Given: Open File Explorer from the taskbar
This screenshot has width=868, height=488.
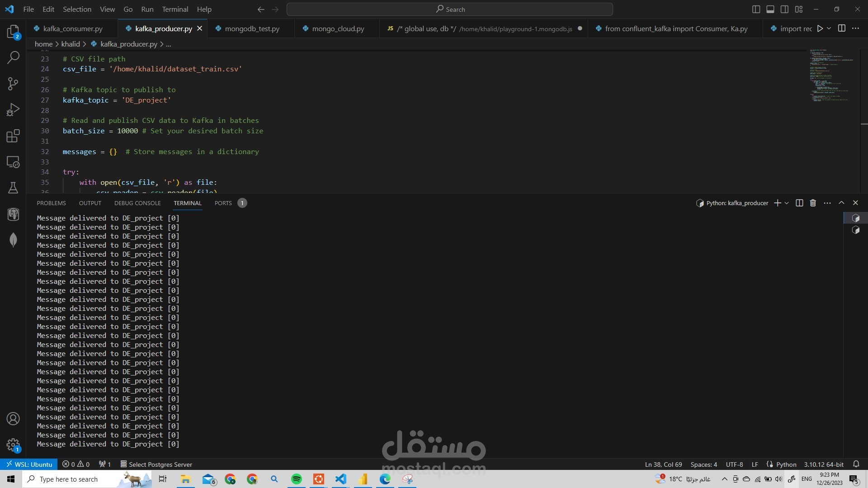Looking at the screenshot, I should pyautogui.click(x=185, y=479).
